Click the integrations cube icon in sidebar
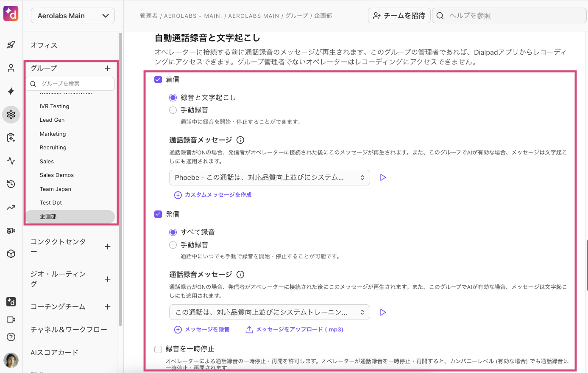 point(11,254)
